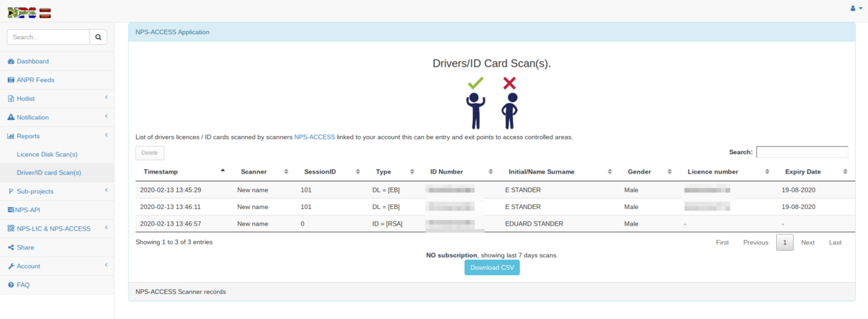This screenshot has height=319, width=868.
Task: Click the disabled Delete button
Action: click(150, 153)
